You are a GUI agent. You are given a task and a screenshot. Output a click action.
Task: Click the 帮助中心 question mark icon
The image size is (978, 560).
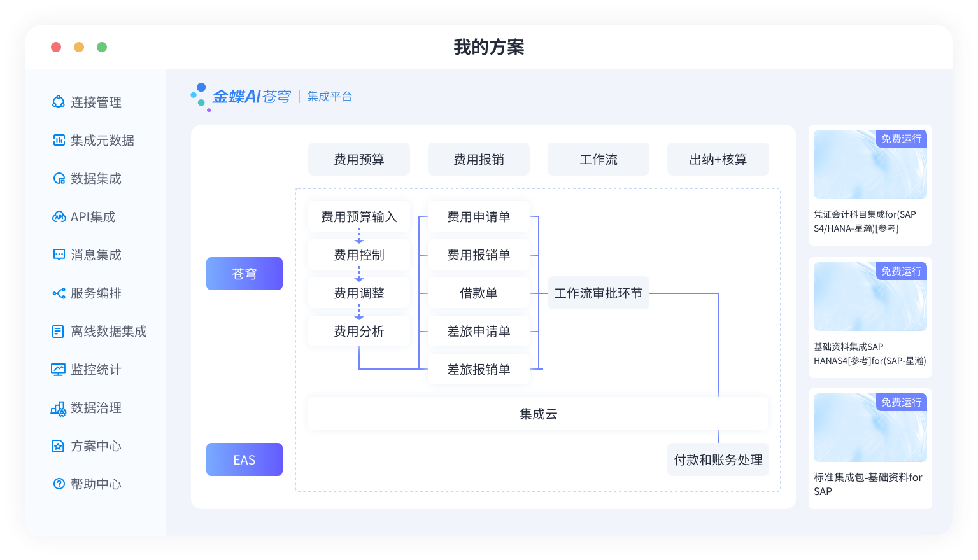59,484
